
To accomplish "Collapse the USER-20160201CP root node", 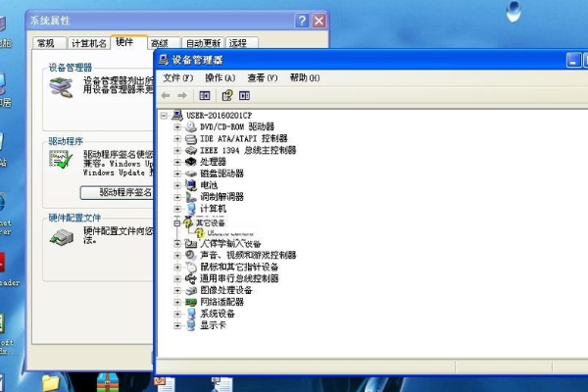I will pos(166,115).
